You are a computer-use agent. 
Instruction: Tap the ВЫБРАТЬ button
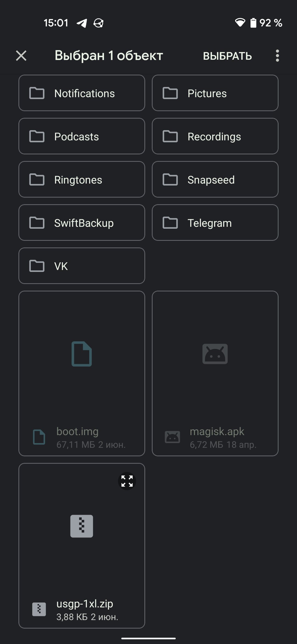click(x=227, y=56)
